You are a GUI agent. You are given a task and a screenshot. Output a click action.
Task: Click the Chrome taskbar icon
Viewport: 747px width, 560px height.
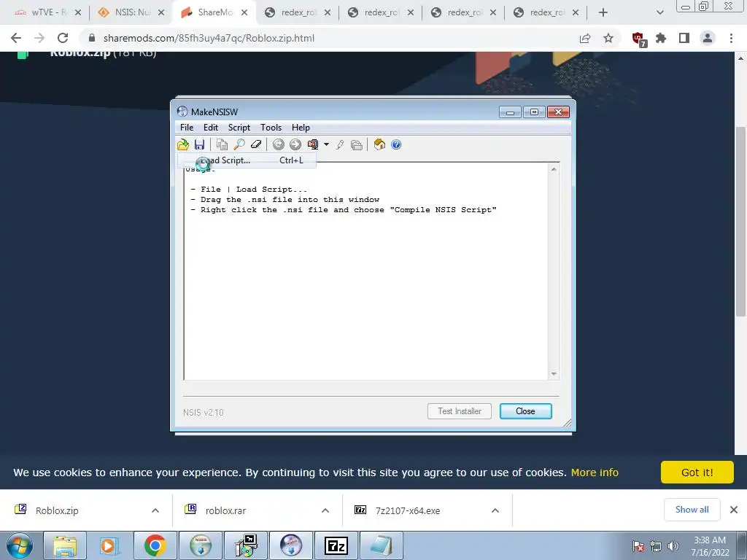(x=155, y=545)
